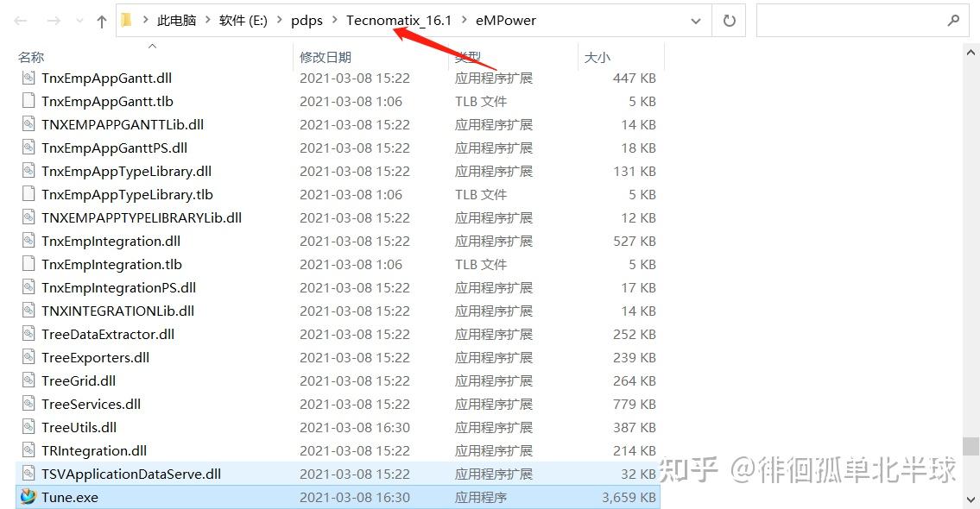The height and width of the screenshot is (509, 980).
Task: Select TnxEmpAppGanttPS.dll file icon
Action: coord(28,148)
